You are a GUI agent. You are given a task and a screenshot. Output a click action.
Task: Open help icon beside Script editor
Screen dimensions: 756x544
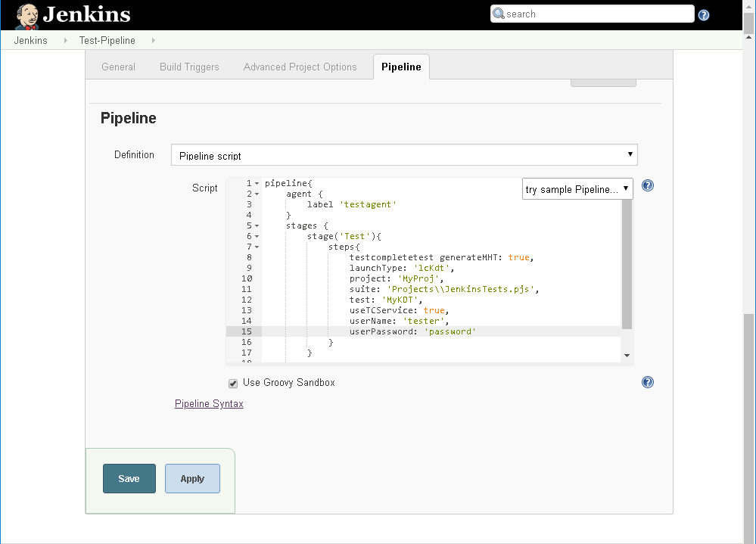648,185
